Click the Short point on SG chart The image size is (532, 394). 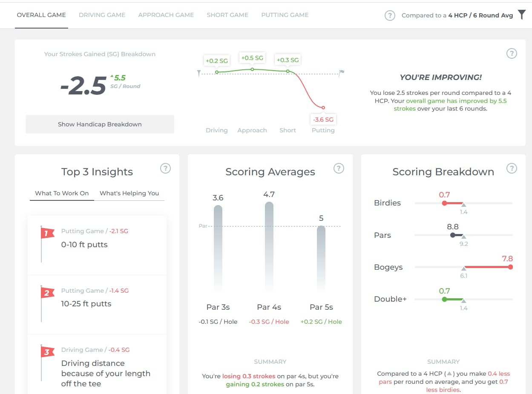click(x=288, y=71)
